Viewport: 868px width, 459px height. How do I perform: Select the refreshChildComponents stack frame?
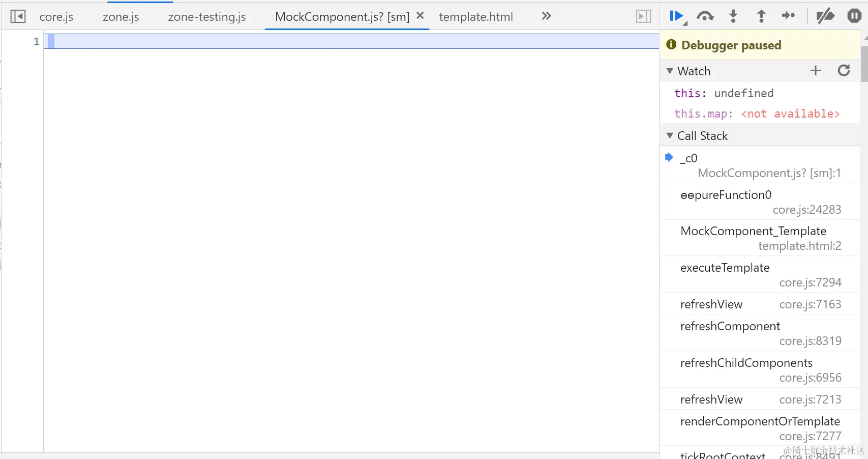[x=760, y=370]
